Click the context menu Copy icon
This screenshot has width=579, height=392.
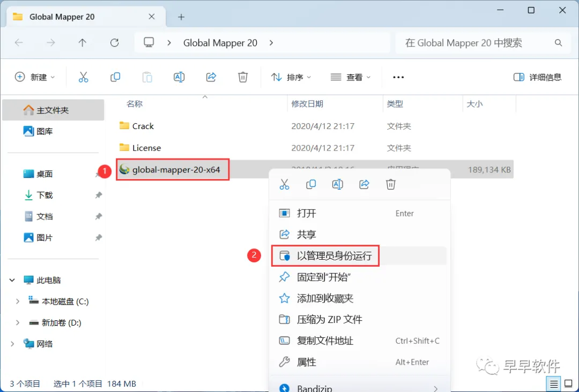(311, 184)
